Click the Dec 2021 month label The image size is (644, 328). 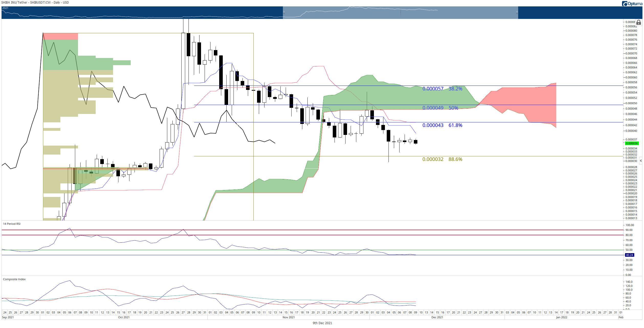(437, 317)
